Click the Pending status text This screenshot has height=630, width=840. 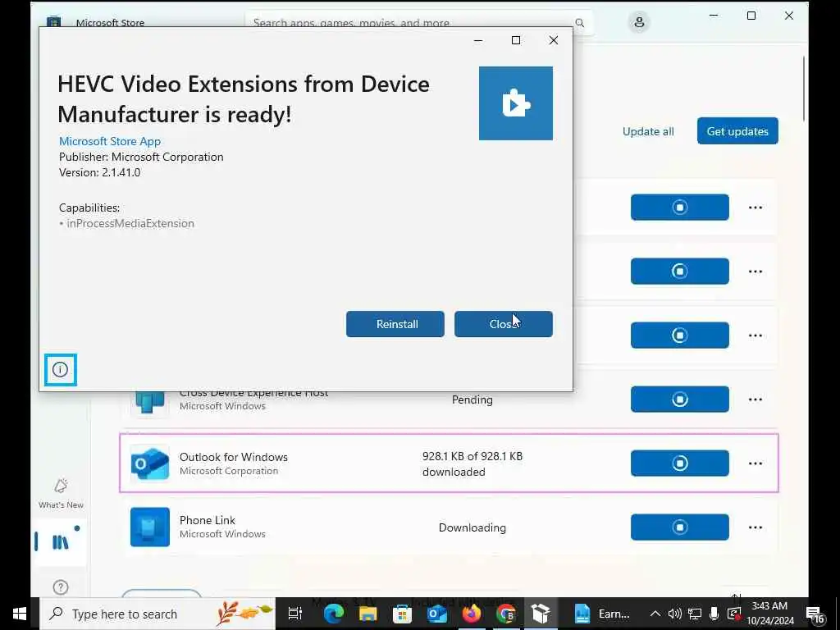tap(472, 399)
